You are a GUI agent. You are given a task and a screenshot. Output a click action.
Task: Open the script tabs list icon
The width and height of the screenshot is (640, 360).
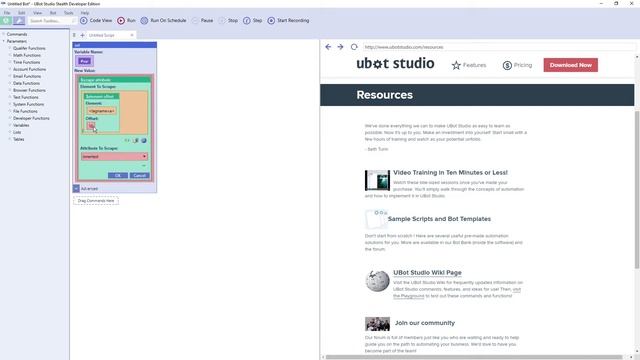point(74,35)
